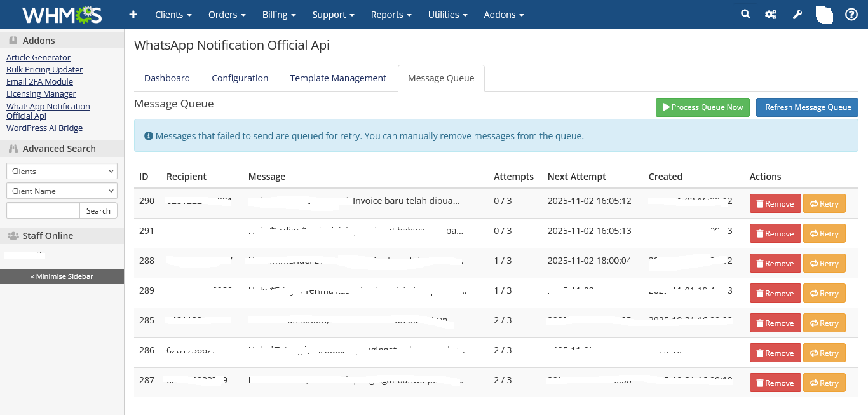Click the WHMCS logo

click(62, 14)
